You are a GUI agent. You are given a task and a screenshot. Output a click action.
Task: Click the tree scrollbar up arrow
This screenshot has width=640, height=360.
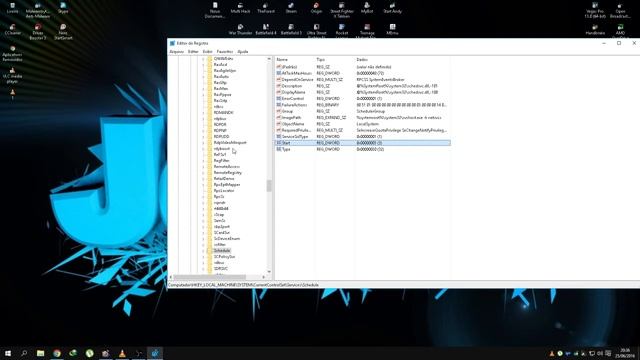(269, 59)
